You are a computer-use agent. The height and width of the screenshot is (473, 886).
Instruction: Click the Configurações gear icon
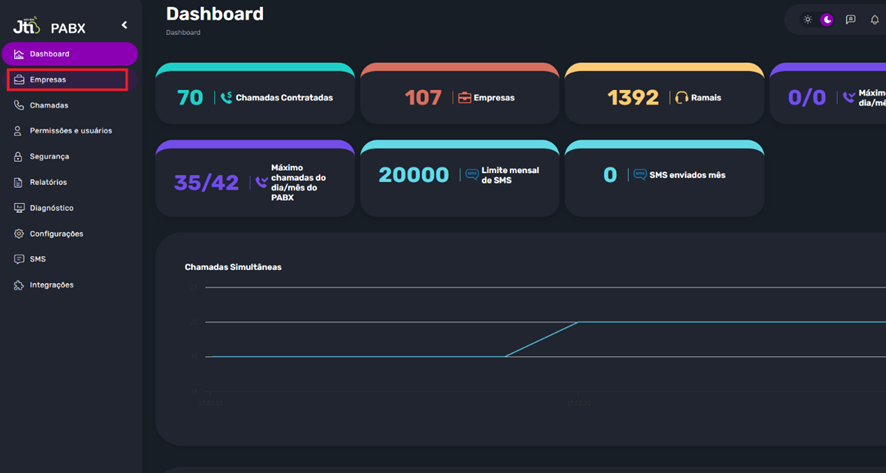[x=19, y=234]
